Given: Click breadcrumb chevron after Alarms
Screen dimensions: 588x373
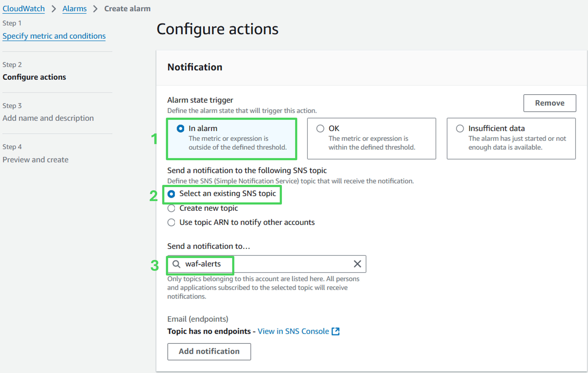Looking at the screenshot, I should coord(95,9).
